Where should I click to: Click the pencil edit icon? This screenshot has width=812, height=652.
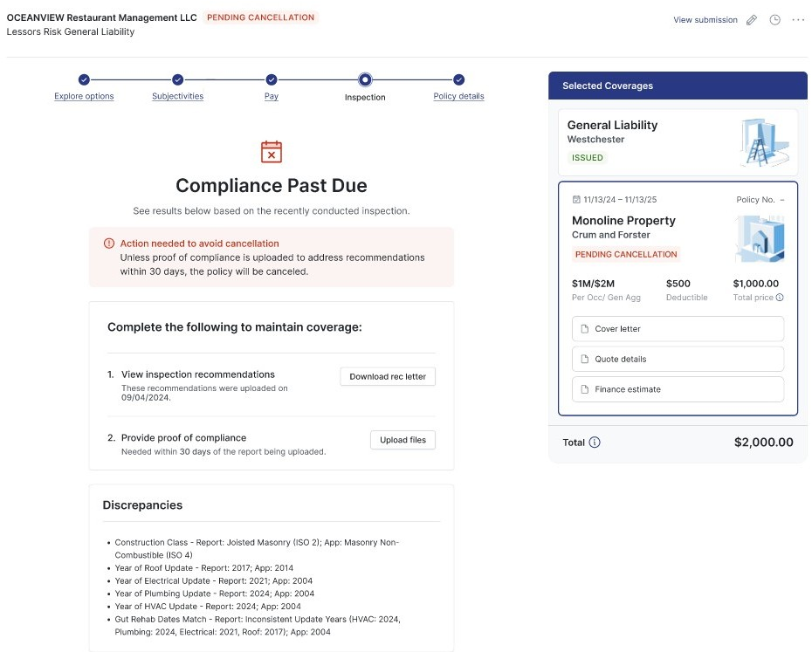[752, 20]
